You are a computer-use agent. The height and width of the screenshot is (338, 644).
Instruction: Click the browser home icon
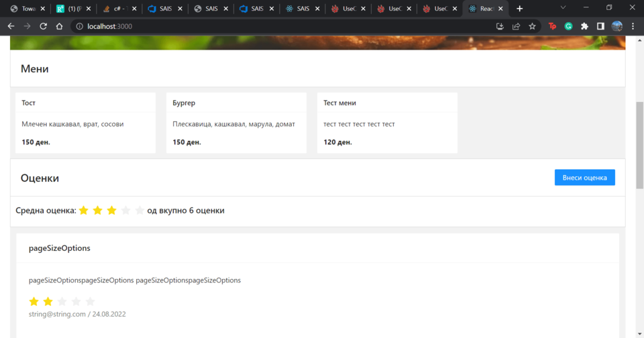tap(59, 26)
